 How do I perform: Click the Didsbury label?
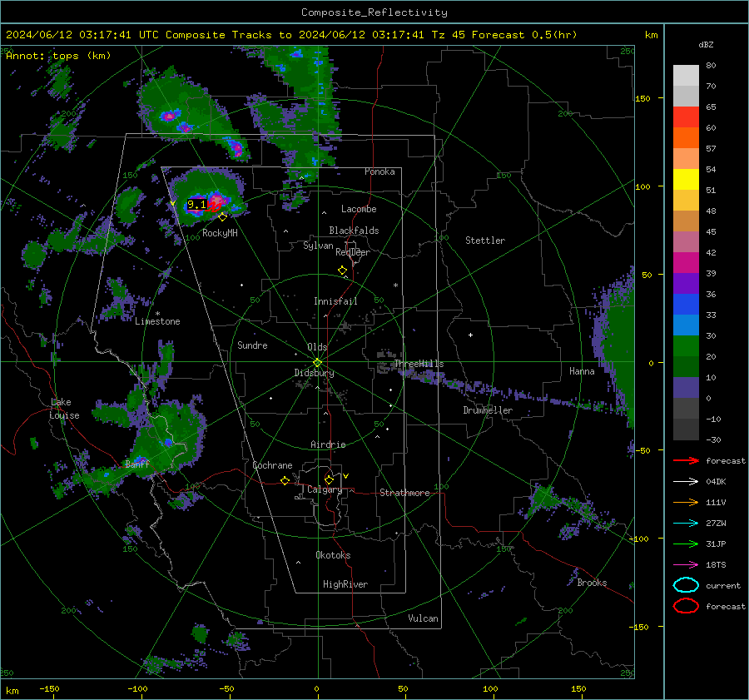tap(314, 373)
